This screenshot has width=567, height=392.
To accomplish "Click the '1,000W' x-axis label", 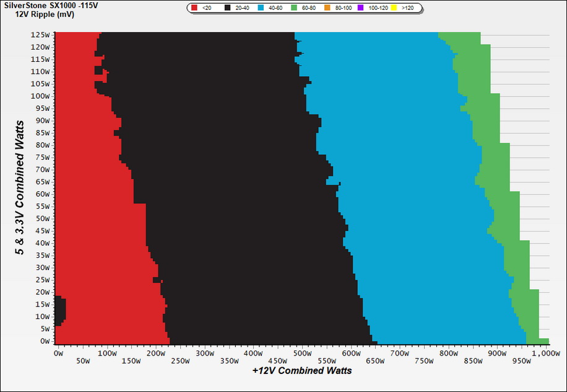I will point(547,354).
